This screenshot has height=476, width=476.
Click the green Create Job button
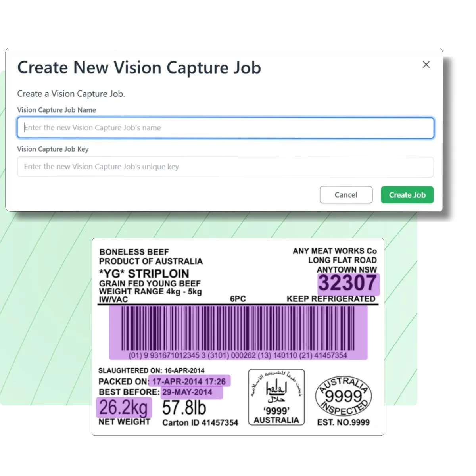[407, 195]
